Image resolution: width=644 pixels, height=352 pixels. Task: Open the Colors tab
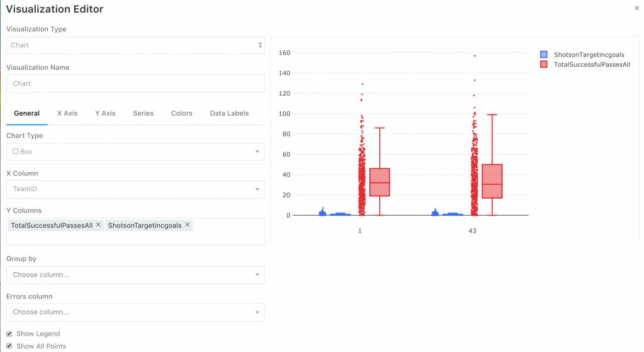pos(182,113)
